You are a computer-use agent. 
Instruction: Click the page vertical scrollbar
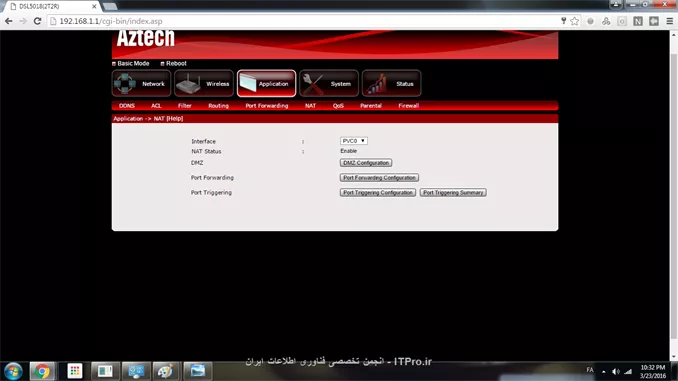[674, 195]
